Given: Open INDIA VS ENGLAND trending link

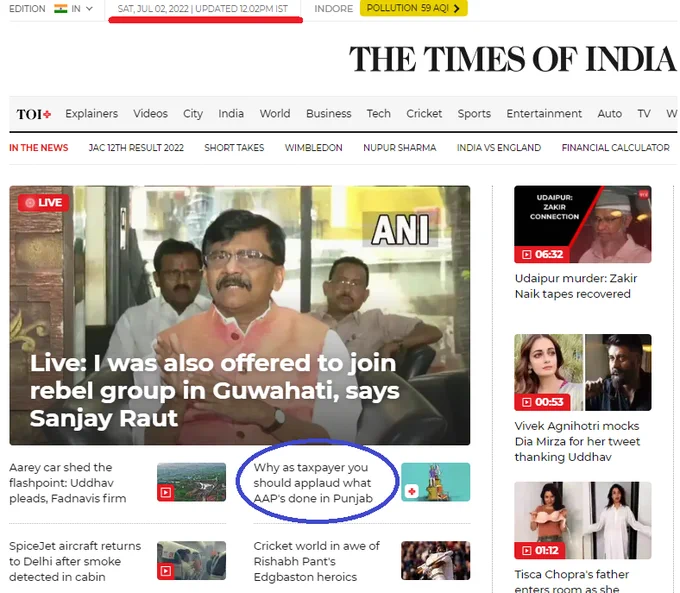Looking at the screenshot, I should click(499, 148).
